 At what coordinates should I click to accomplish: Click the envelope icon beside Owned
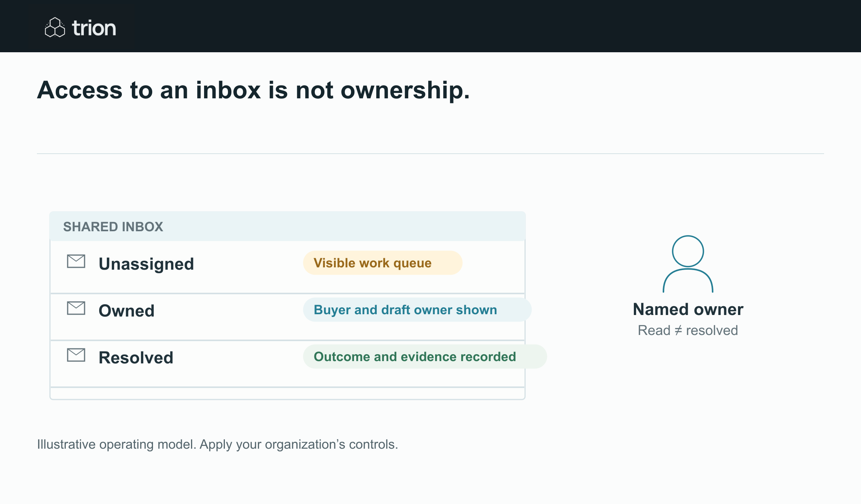click(x=76, y=308)
